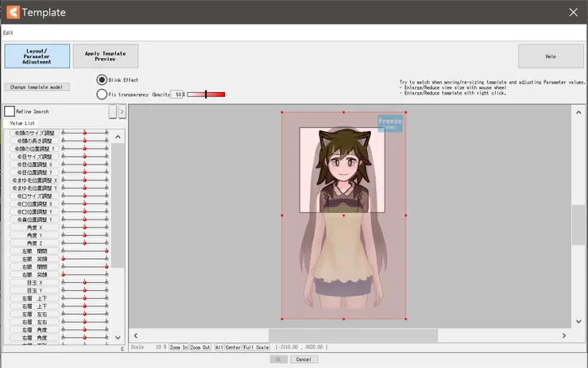This screenshot has width=588, height=368.
Task: Click the right-middle red handle of the template
Action: [405, 215]
